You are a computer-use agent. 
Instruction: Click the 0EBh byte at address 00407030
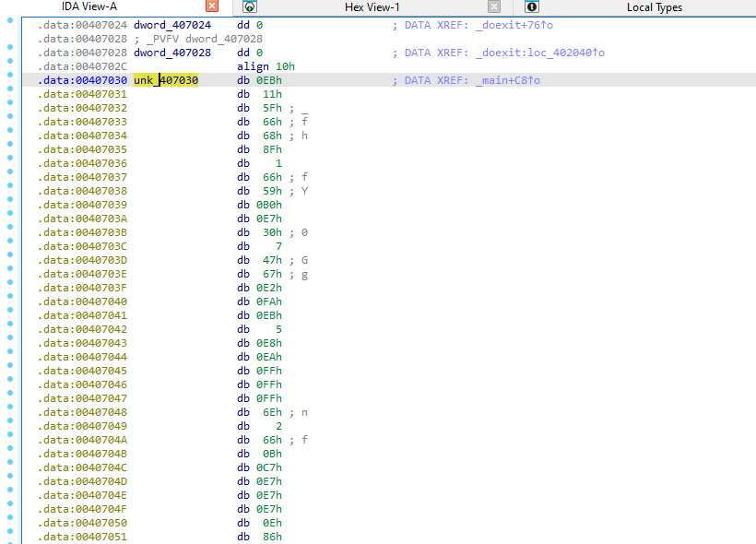coord(269,80)
